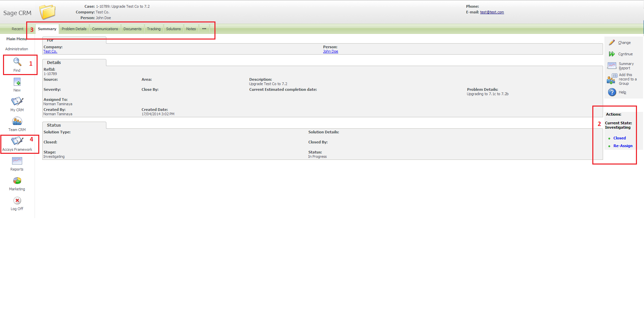644x320 pixels.
Task: Open the Help link text
Action: click(x=623, y=92)
